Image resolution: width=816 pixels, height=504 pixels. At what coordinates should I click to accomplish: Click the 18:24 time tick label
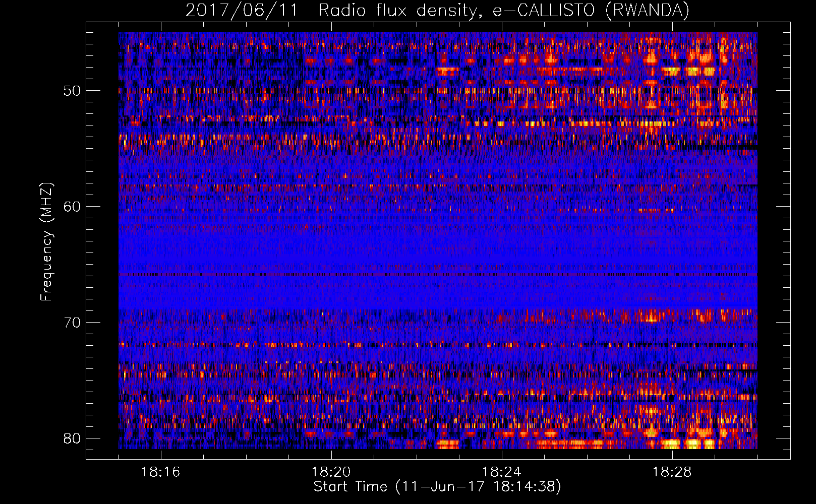pyautogui.click(x=502, y=472)
